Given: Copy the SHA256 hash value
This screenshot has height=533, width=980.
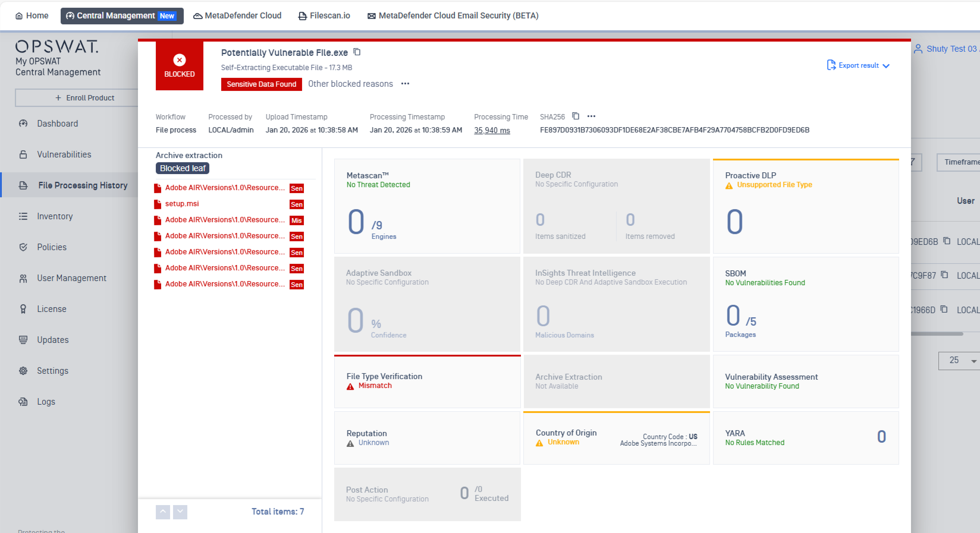Looking at the screenshot, I should click(x=576, y=116).
